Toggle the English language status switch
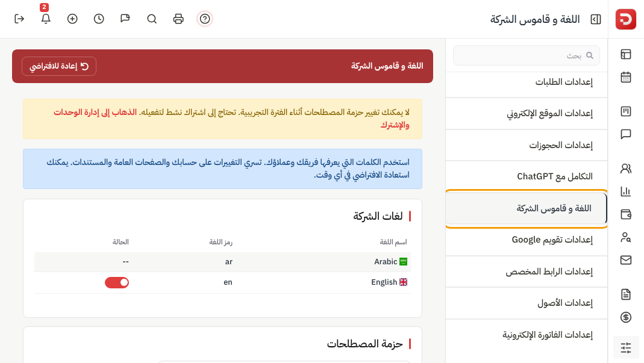Screen dimensions: 644x363 point(117,282)
